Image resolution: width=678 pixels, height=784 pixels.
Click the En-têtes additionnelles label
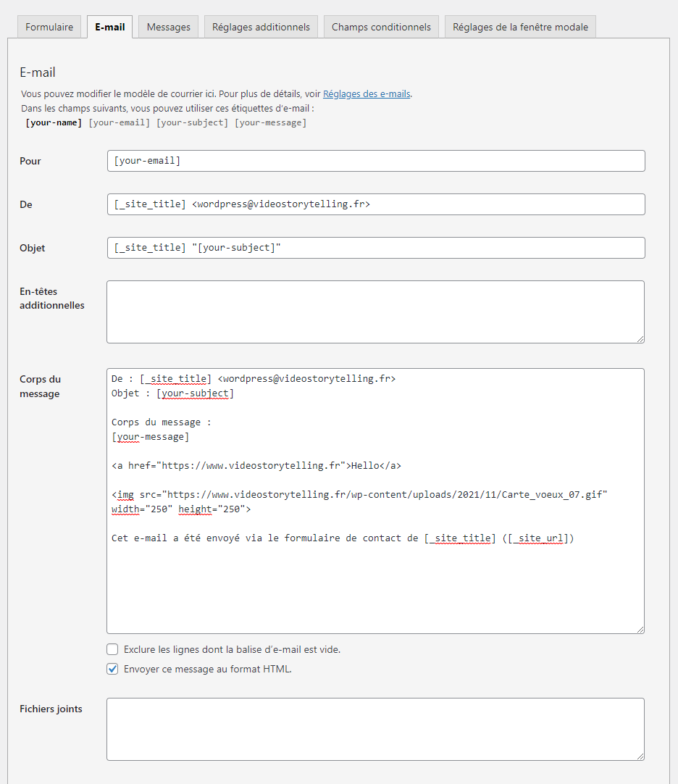tap(52, 299)
